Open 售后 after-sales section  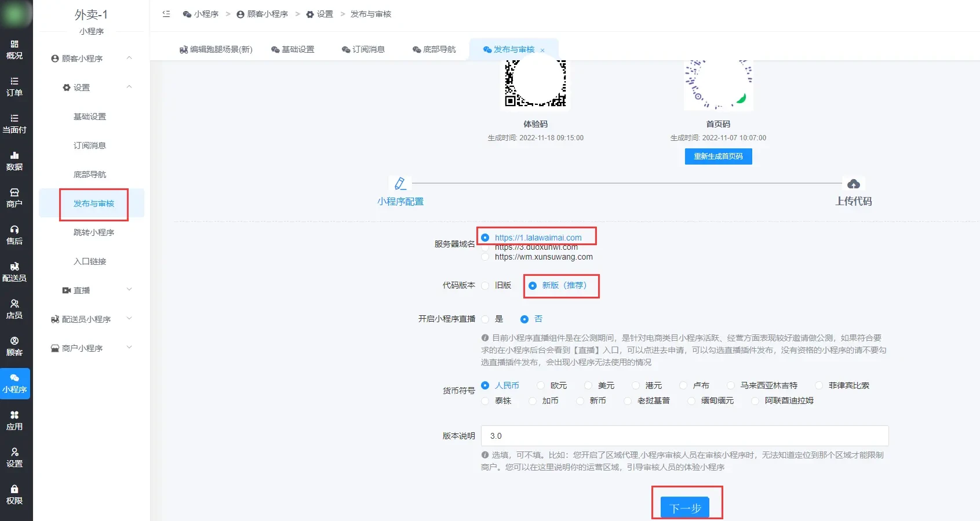[14, 235]
